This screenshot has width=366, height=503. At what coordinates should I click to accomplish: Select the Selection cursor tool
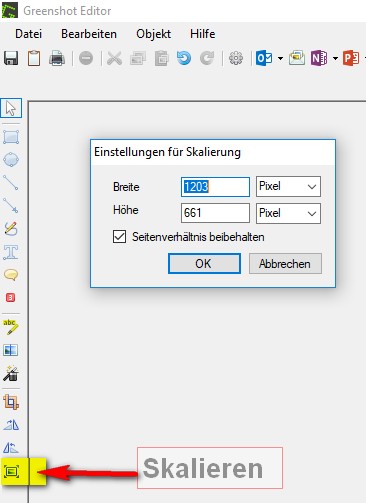click(x=11, y=108)
